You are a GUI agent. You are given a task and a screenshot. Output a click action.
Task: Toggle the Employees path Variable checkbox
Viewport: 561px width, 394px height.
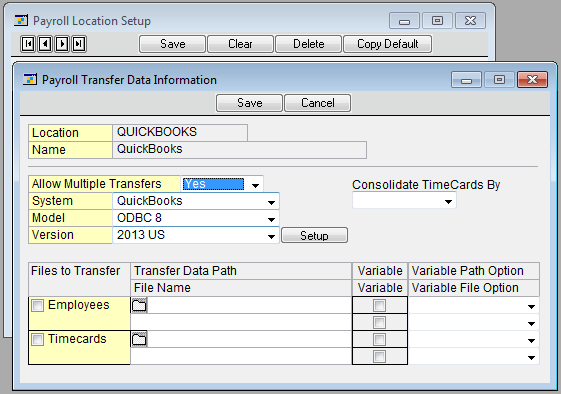click(x=379, y=305)
